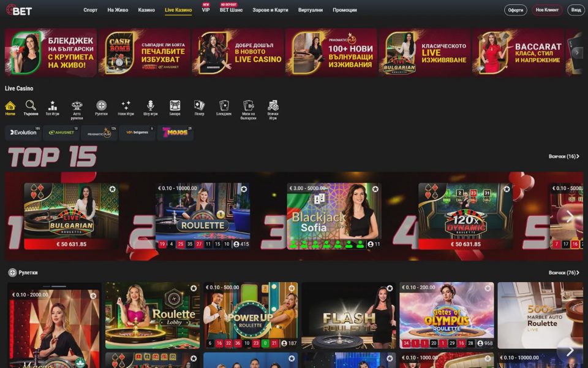The width and height of the screenshot is (588, 368).
Task: Launch 120x Dynamic Roulette thumbnail
Action: (466, 216)
